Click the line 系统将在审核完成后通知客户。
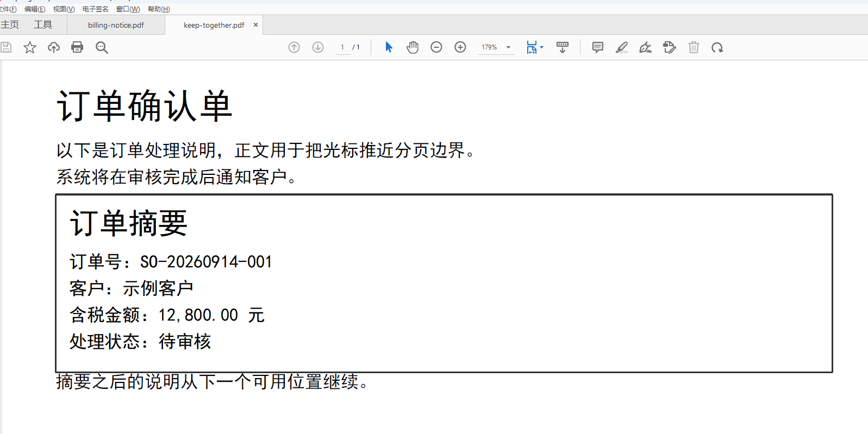This screenshot has width=868, height=434. [177, 177]
